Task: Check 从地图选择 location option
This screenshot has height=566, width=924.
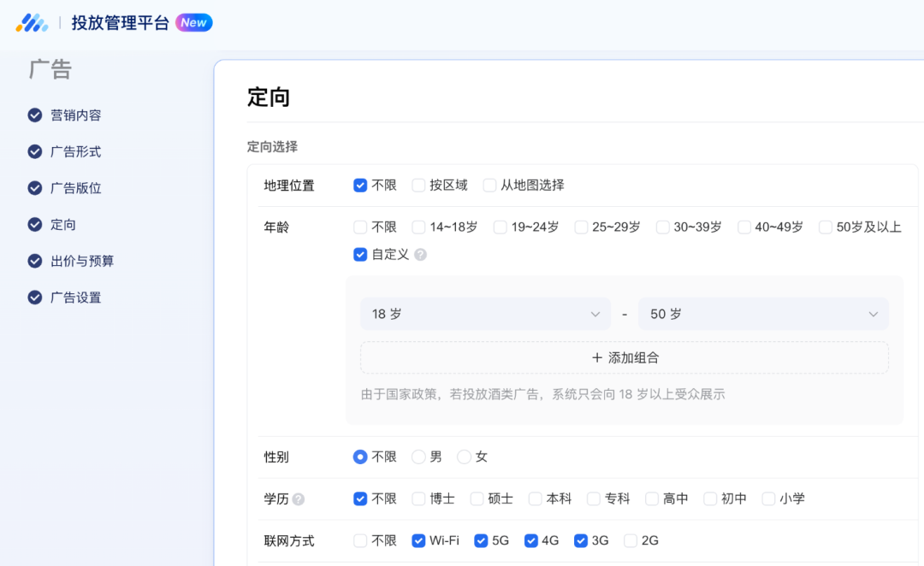Action: (489, 186)
